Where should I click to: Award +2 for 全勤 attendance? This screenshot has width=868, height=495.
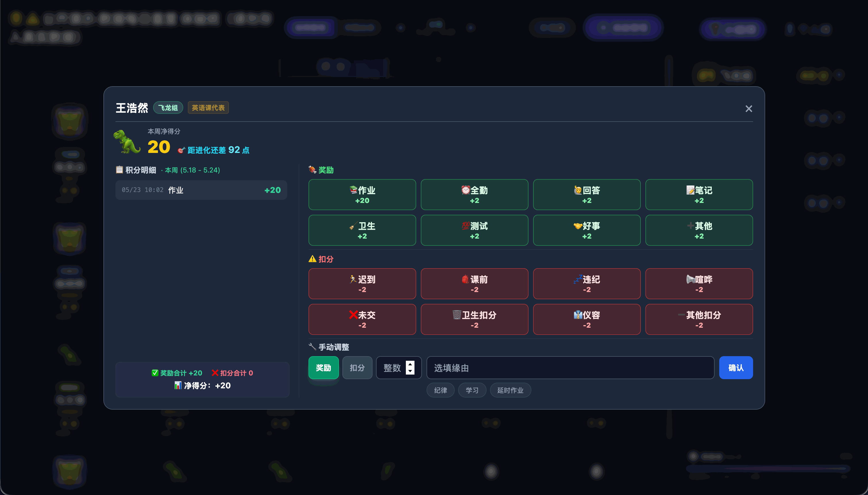tap(474, 194)
